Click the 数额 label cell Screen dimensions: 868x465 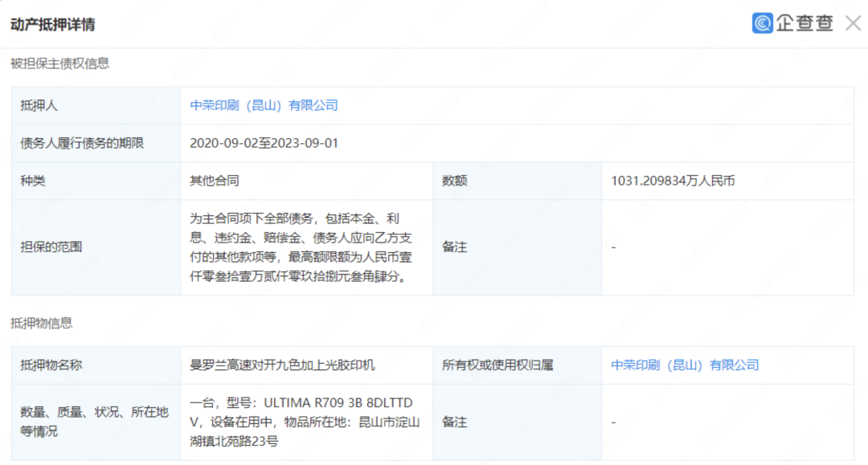pyautogui.click(x=517, y=181)
